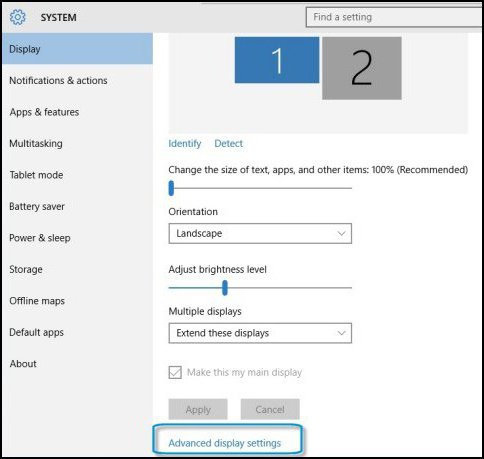Open Advanced display settings link
This screenshot has height=459, width=484.
(x=225, y=443)
